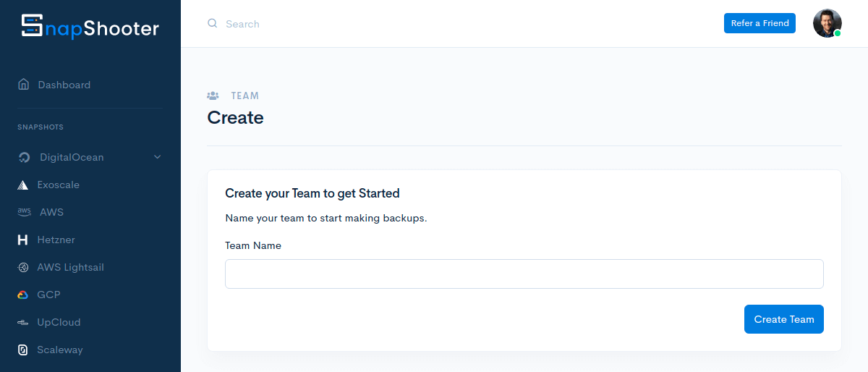868x372 pixels.
Task: Click the DigitalOcean logo icon
Action: [24, 158]
